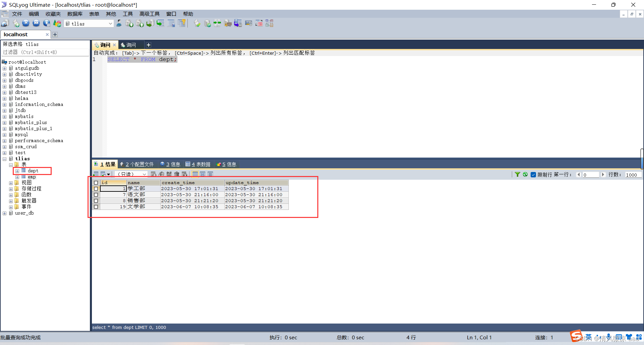The image size is (644, 345).
Task: Expand the atguigudb database node
Action: (x=5, y=68)
